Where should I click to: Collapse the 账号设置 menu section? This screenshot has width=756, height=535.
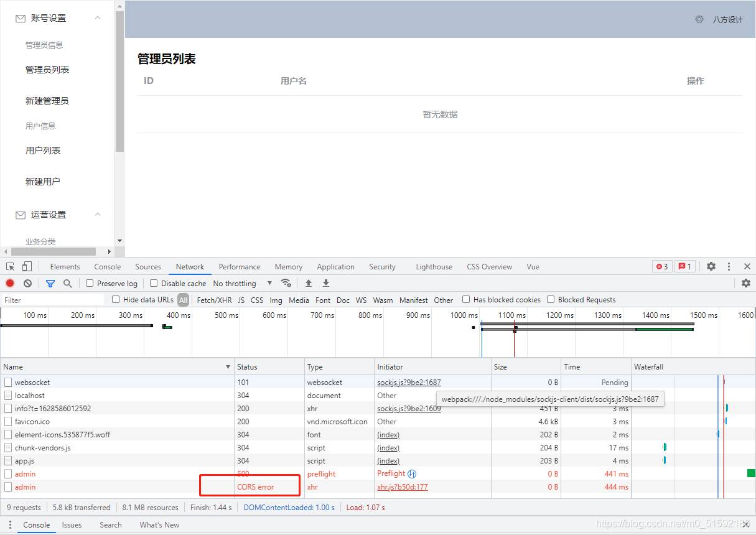pos(98,19)
